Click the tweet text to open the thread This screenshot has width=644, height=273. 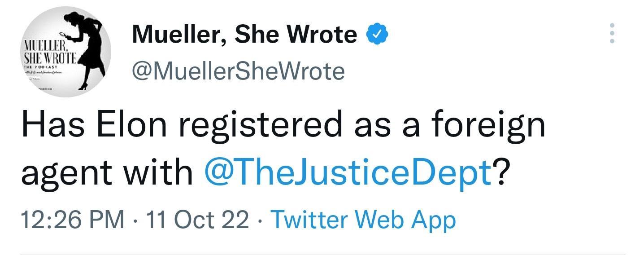269,148
